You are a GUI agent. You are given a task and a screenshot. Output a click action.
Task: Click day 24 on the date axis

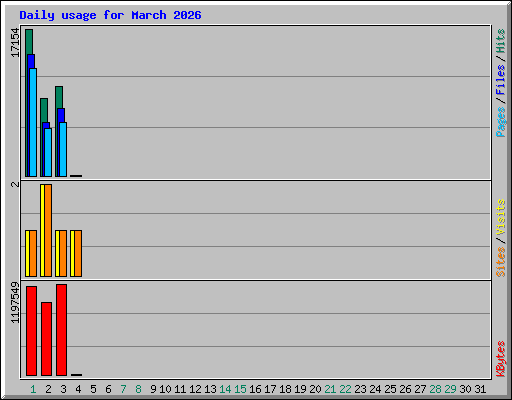pos(375,389)
